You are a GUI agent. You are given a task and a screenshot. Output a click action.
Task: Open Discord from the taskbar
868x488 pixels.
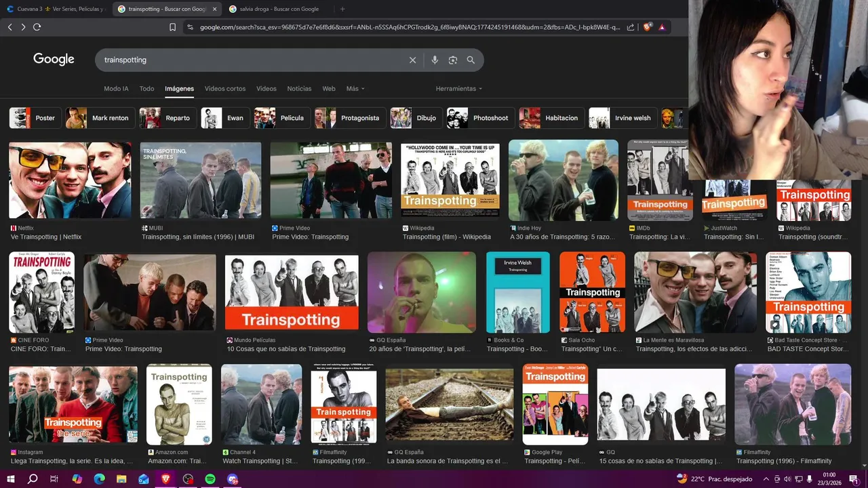233,479
